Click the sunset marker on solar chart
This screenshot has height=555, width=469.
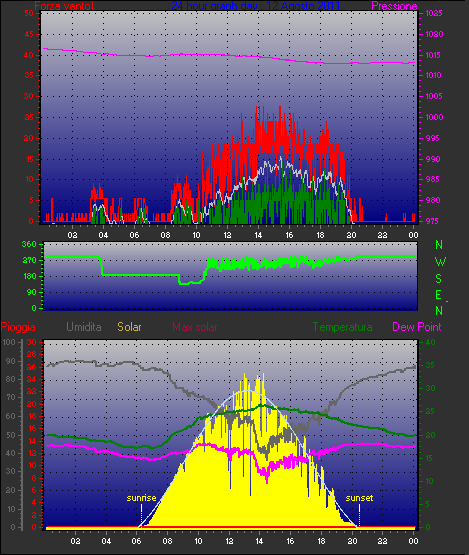coord(359,498)
